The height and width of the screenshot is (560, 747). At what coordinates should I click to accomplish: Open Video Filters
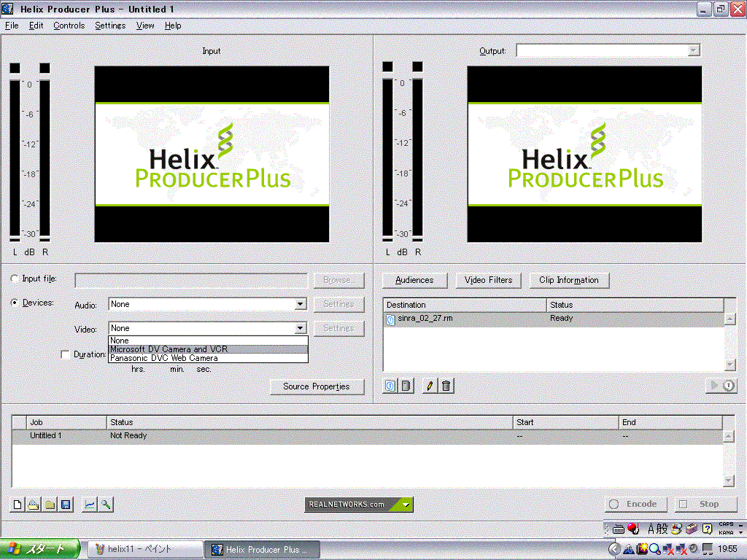488,280
